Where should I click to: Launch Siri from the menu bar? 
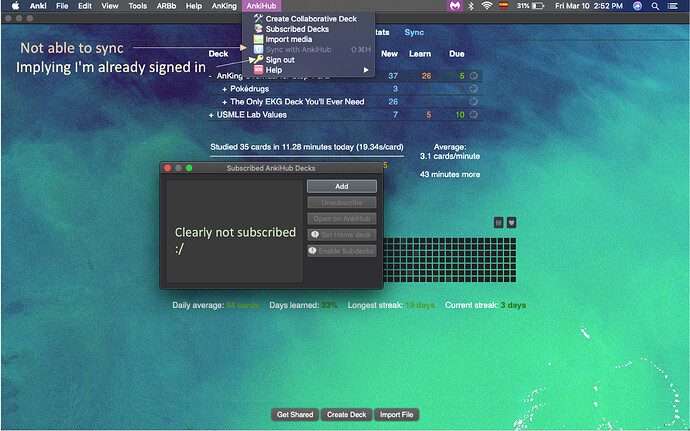[637, 6]
